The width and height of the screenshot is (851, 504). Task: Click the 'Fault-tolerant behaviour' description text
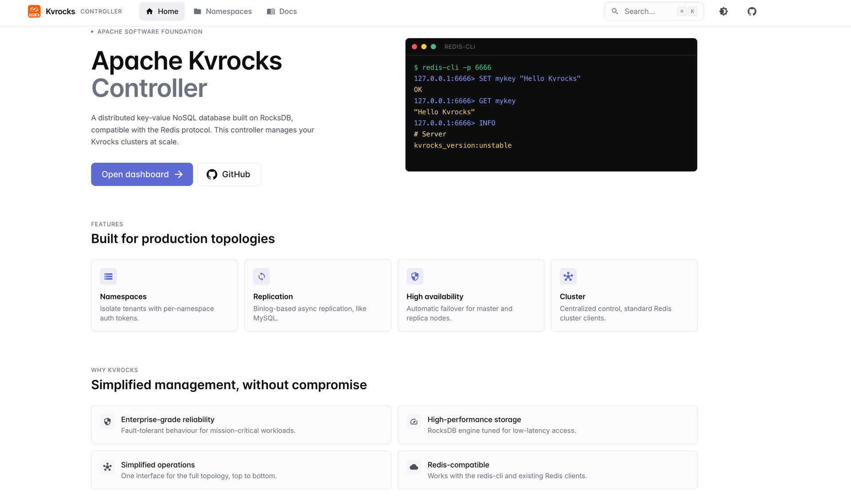pos(208,430)
